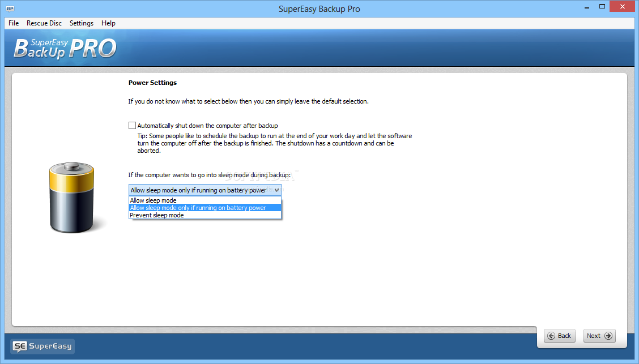Screen dimensions: 639x364
Task: Click the 'Automatically shut down the computer after backup' label
Action: [207, 126]
